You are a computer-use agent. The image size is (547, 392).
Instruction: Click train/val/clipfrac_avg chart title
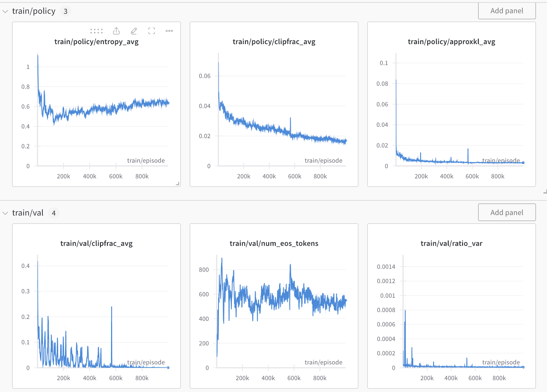pyautogui.click(x=96, y=243)
